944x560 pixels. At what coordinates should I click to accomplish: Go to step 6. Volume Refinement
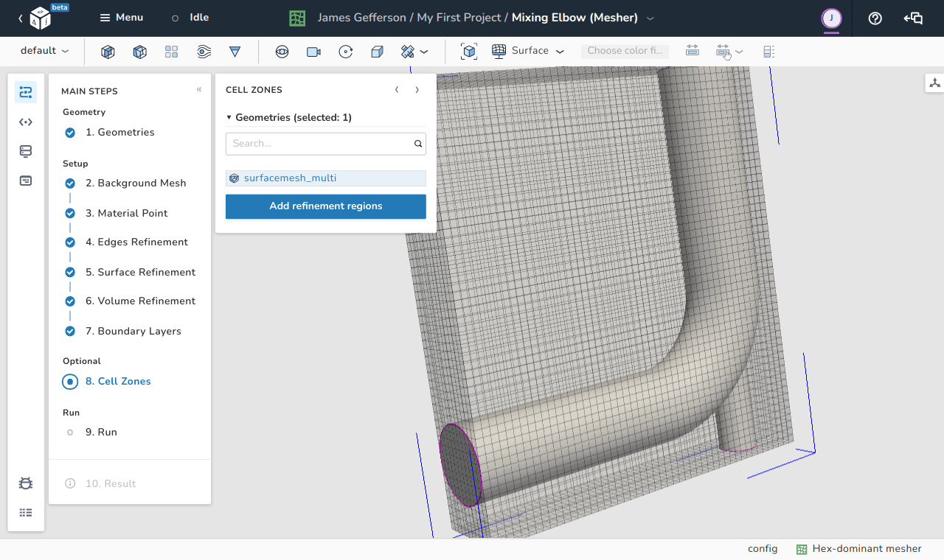130,301
